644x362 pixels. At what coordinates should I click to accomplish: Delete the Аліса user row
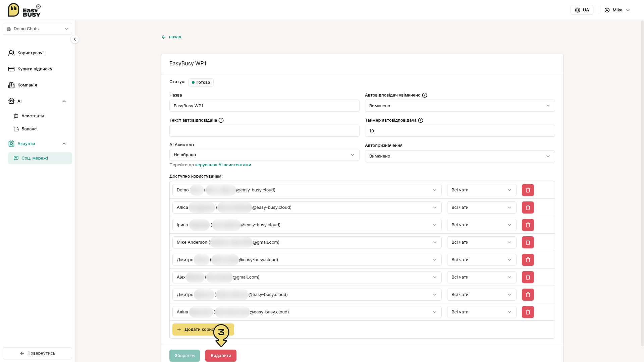[x=528, y=207]
